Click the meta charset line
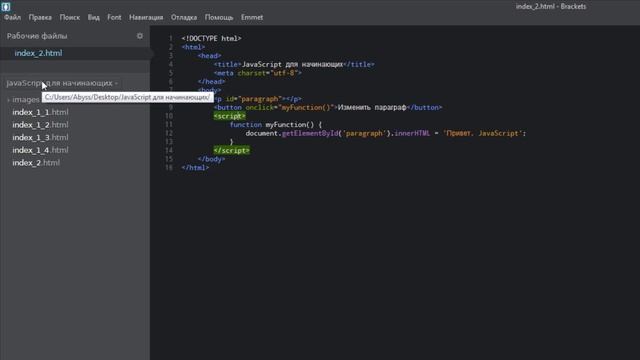Image resolution: width=640 pixels, height=360 pixels. (x=258, y=73)
